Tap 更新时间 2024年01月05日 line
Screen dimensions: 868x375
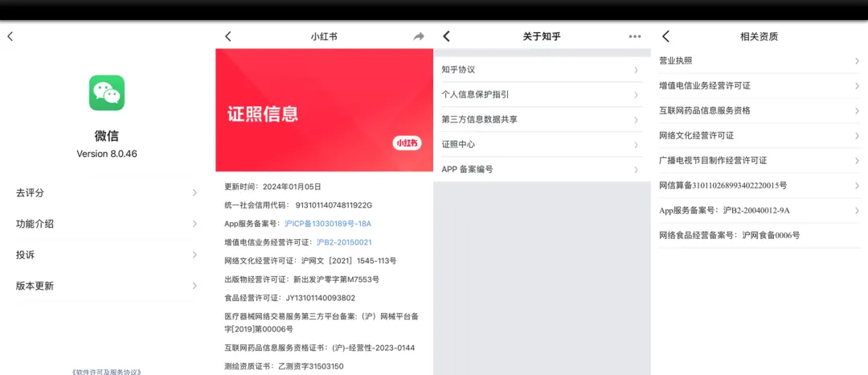click(x=272, y=187)
